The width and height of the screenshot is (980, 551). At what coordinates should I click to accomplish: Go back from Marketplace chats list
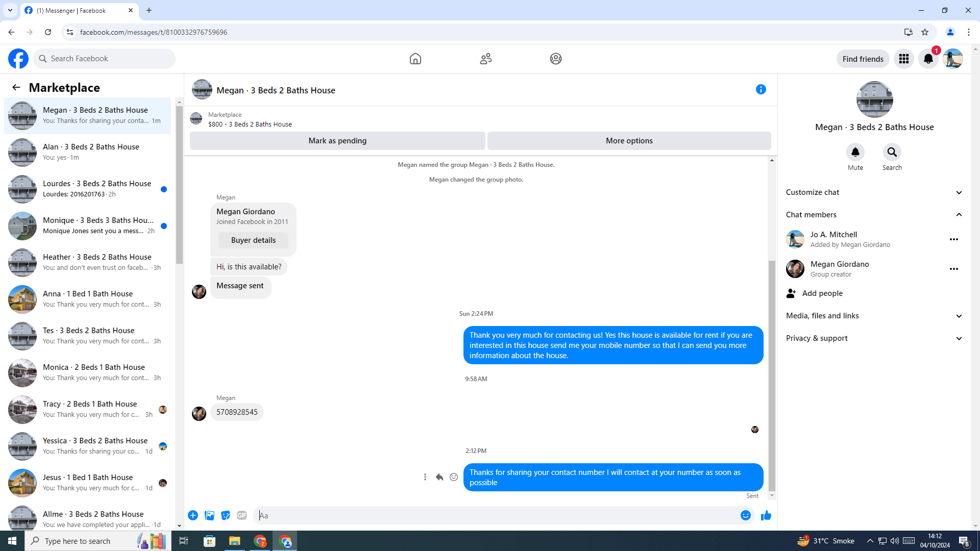pyautogui.click(x=16, y=88)
